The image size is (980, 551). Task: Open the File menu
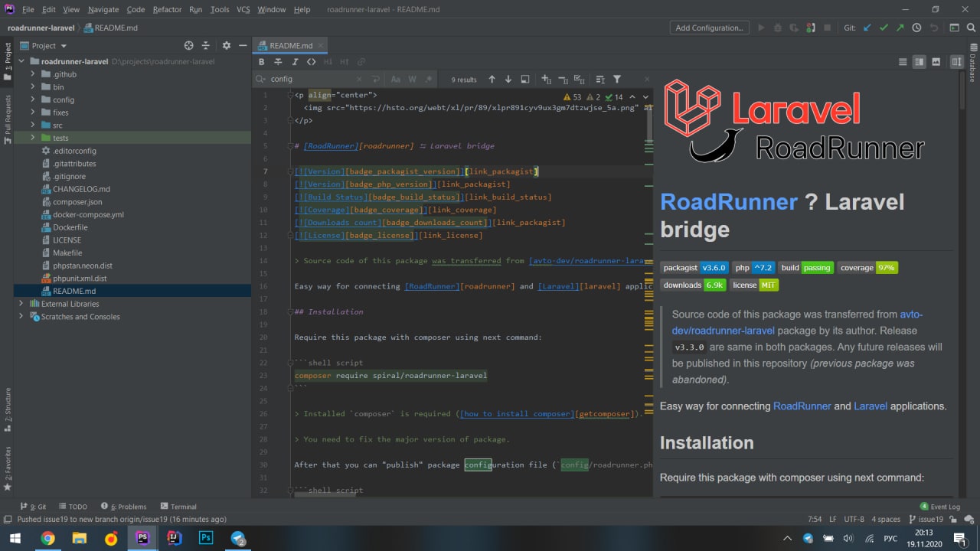tap(28, 9)
